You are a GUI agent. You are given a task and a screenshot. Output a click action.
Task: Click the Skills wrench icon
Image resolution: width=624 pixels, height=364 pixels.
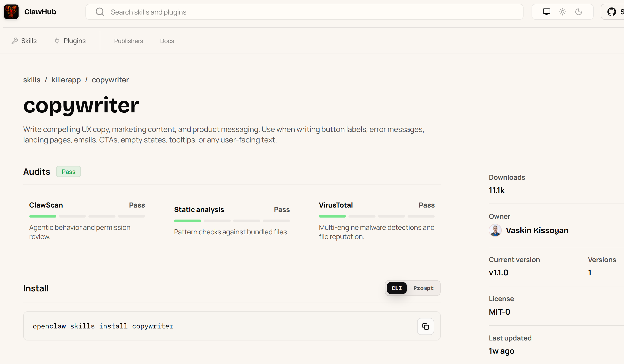click(x=15, y=41)
